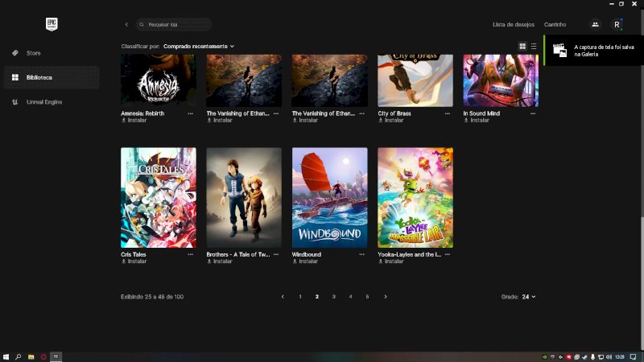
Task: Expand the Grade 24 items dropdown
Action: (x=529, y=297)
